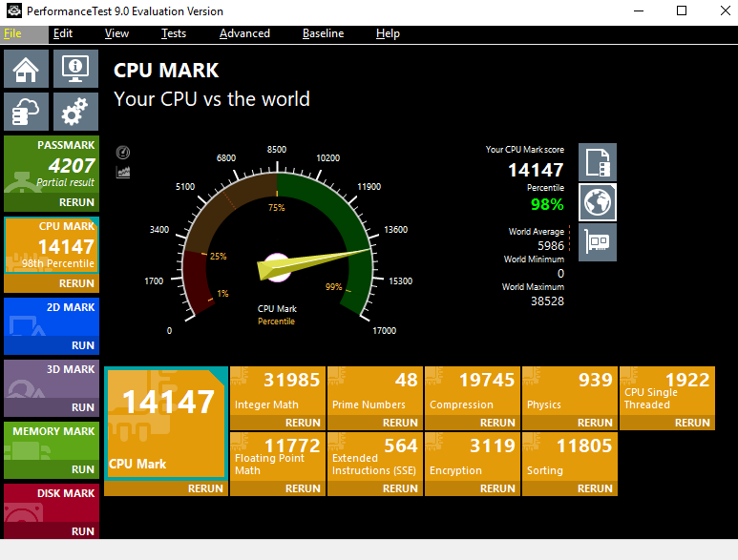Image resolution: width=738 pixels, height=560 pixels.
Task: Select the large CPU Mark 14147 tile
Action: pyautogui.click(x=166, y=424)
